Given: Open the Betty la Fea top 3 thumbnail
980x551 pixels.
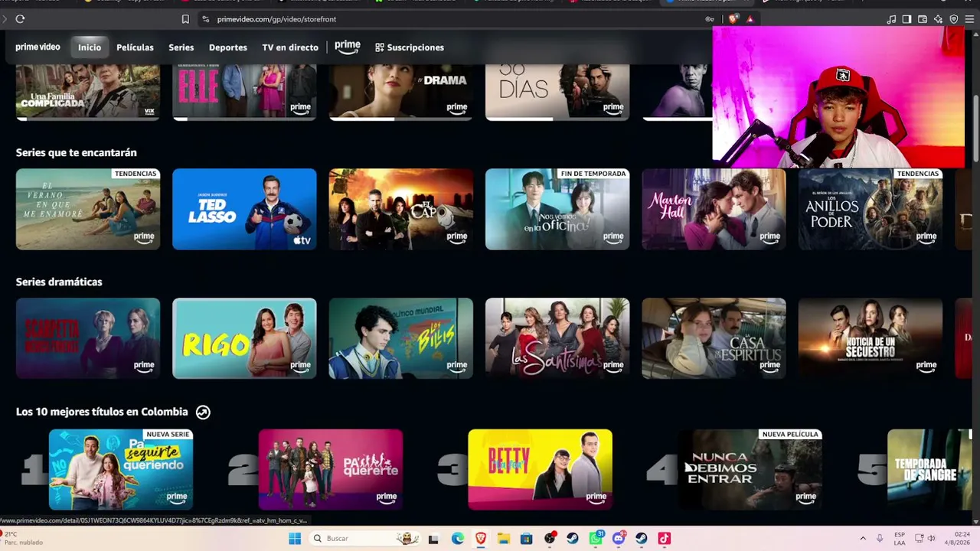Looking at the screenshot, I should click(541, 469).
